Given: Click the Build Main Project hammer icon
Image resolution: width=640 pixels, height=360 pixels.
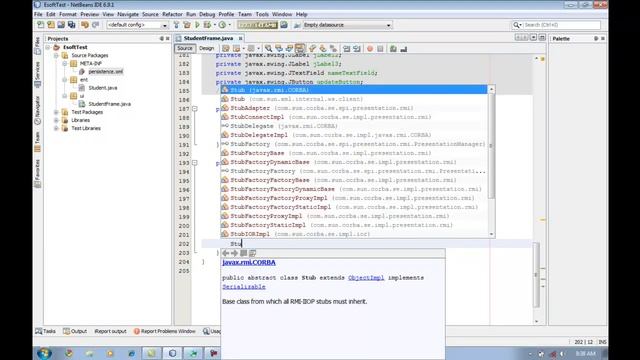Looking at the screenshot, I should (176, 25).
